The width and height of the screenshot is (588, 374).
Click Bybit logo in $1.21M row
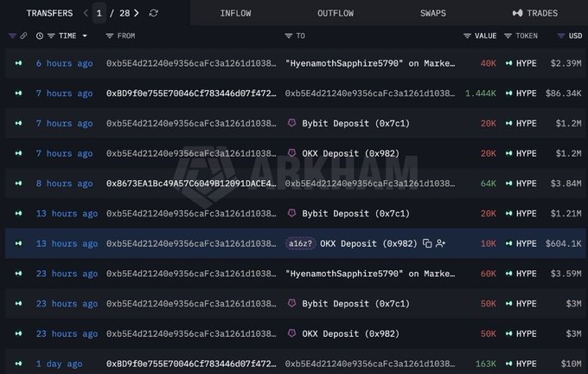tap(291, 213)
